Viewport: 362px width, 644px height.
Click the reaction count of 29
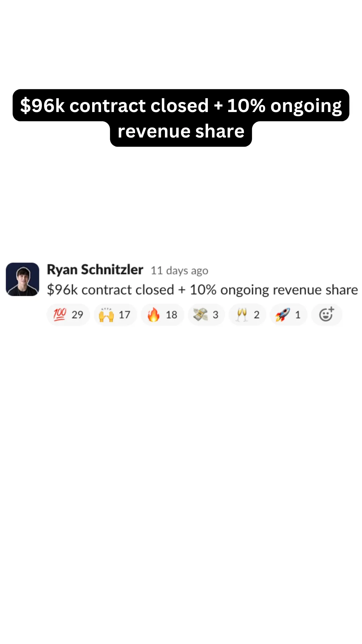point(77,315)
